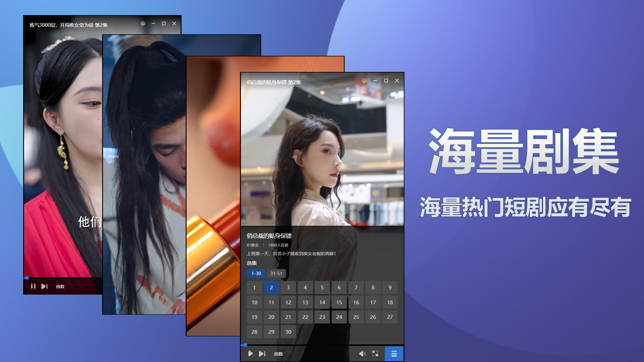Skip to next episode in 炼气3000层 player
This screenshot has height=362, width=644.
pyautogui.click(x=44, y=286)
